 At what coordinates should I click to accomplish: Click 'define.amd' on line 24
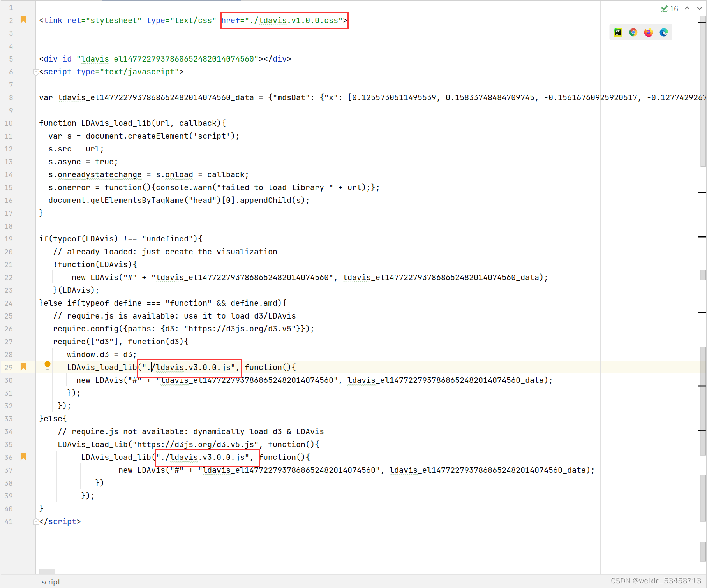coord(254,303)
